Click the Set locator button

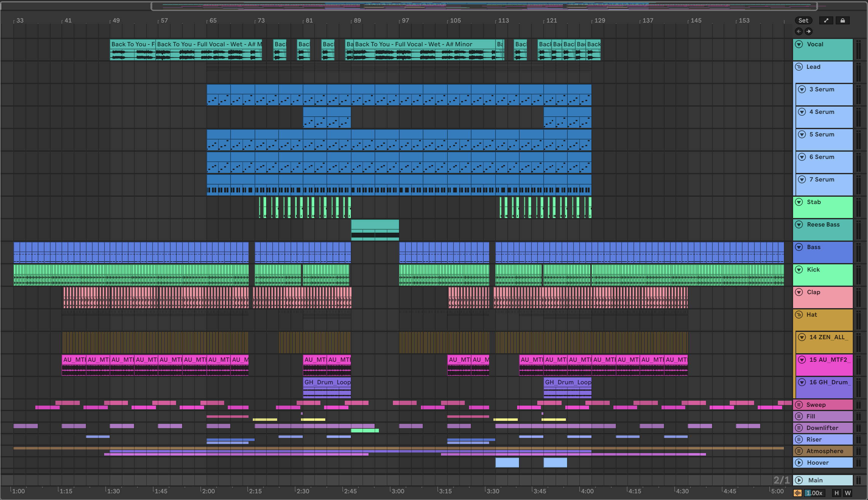point(803,21)
